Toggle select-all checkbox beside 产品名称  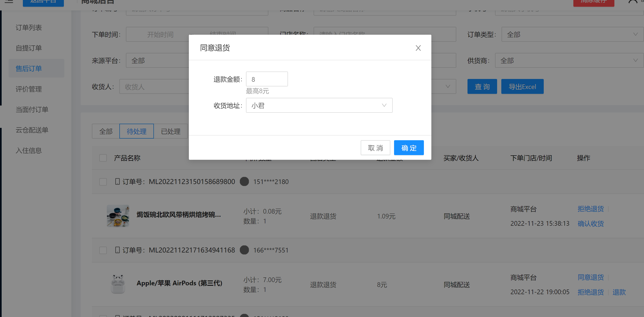pyautogui.click(x=103, y=158)
